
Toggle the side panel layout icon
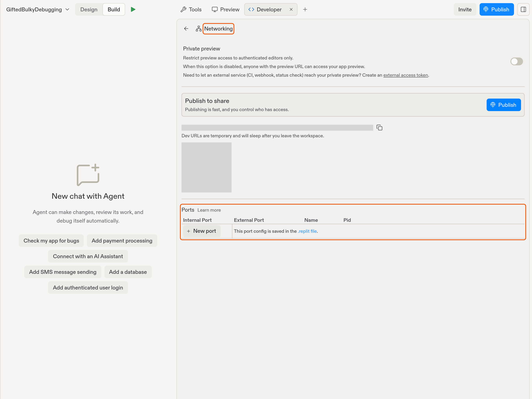pos(523,9)
